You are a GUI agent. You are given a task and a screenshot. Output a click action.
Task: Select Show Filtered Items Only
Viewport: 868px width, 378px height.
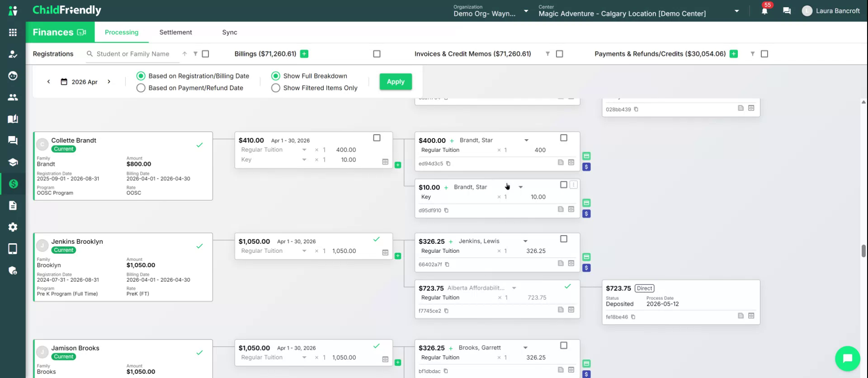tap(276, 88)
